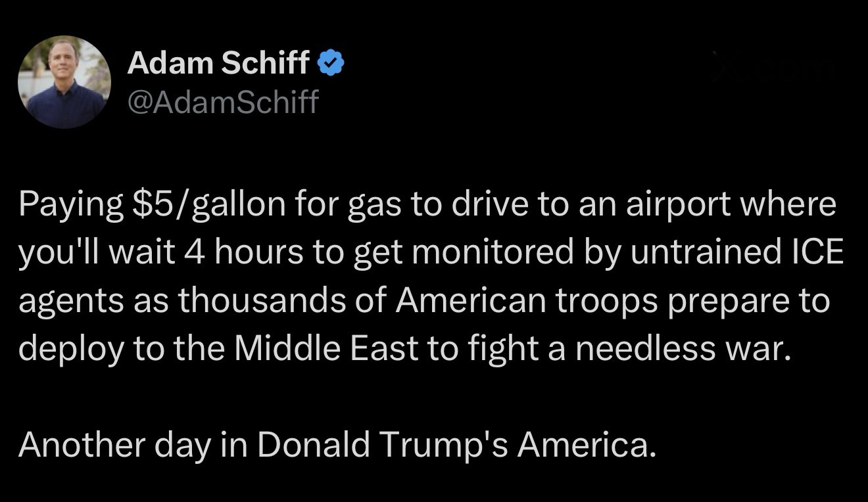Click the blue verified checkmark badge
Viewport: 868px width, 502px height.
[x=329, y=63]
